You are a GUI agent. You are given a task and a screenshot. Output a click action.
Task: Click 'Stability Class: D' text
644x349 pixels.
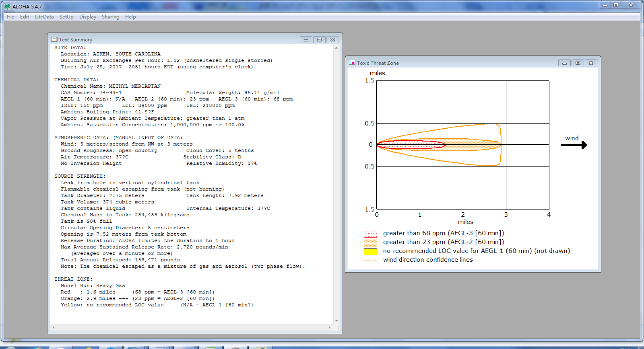(212, 157)
